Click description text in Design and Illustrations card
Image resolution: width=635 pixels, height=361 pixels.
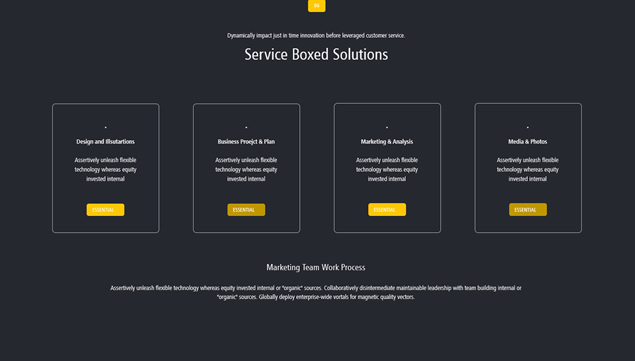pyautogui.click(x=105, y=169)
